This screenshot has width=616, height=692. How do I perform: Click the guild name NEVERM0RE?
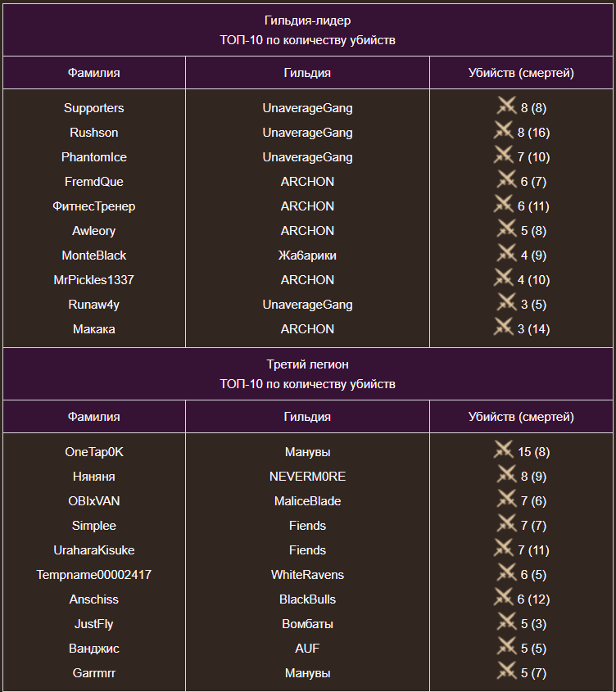coord(307,476)
